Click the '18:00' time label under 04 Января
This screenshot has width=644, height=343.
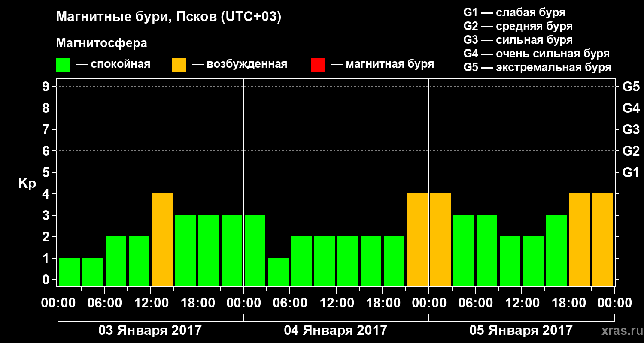[x=383, y=303]
